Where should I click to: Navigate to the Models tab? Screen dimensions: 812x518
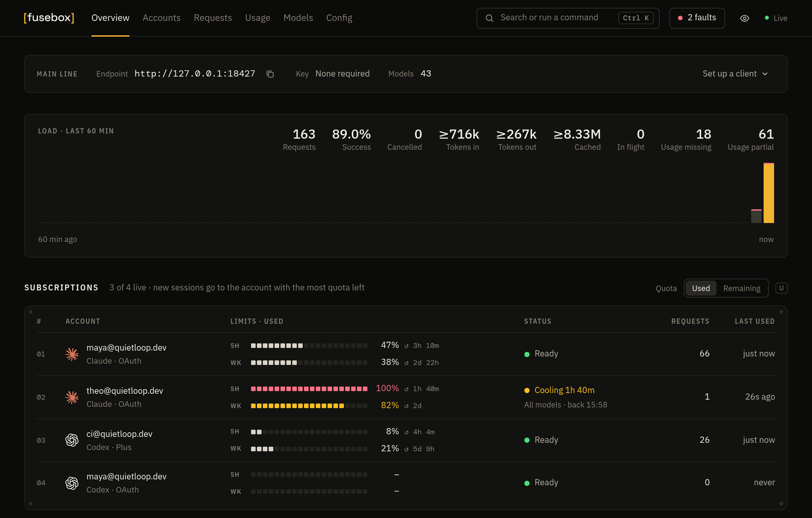(298, 18)
